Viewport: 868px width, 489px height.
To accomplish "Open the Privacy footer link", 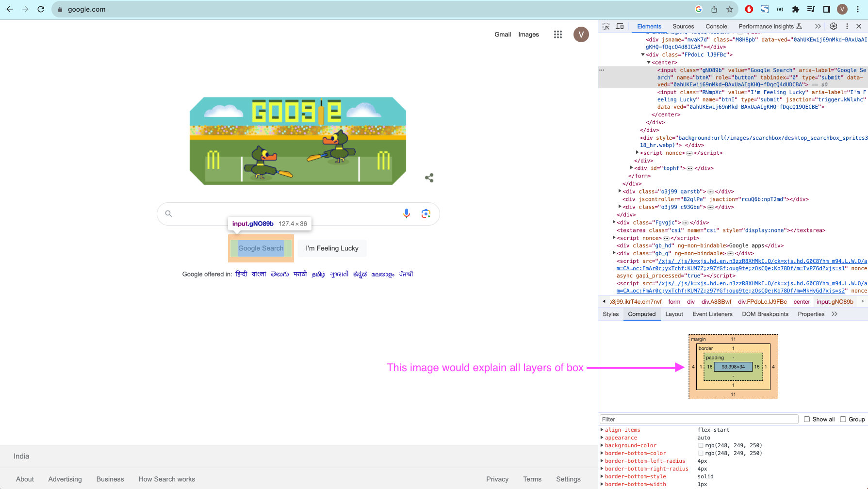I will coord(497,479).
